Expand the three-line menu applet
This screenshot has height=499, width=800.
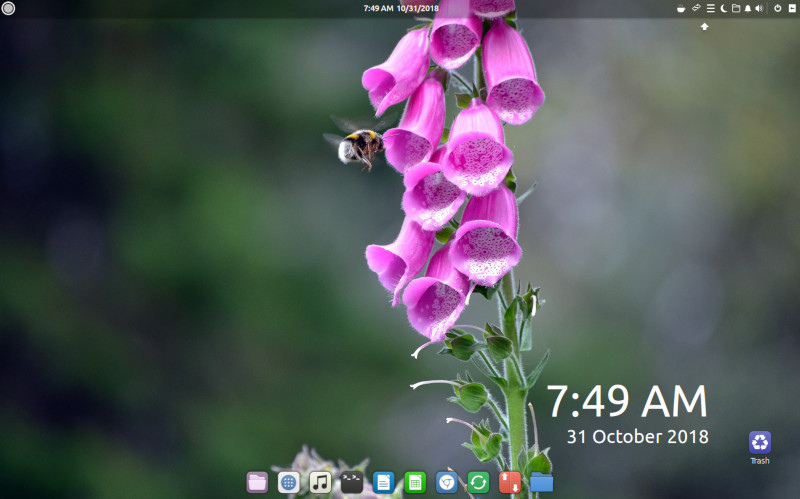coord(710,8)
